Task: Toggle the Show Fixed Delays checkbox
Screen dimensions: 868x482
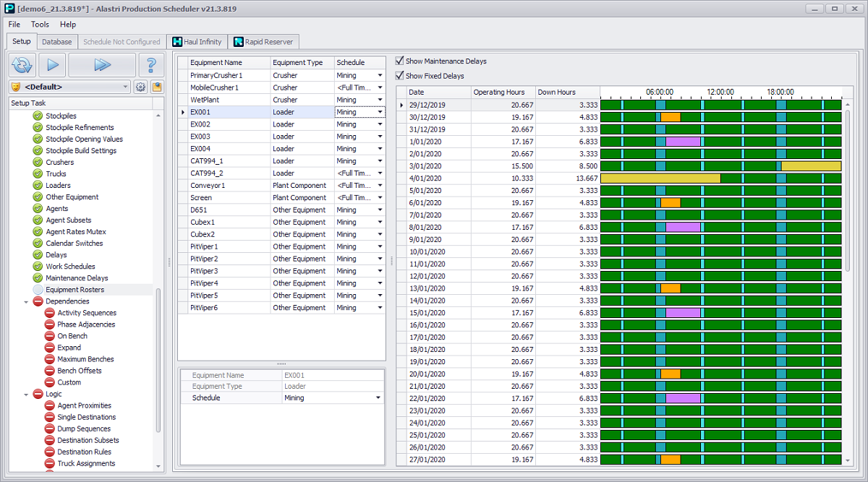Action: [x=400, y=76]
